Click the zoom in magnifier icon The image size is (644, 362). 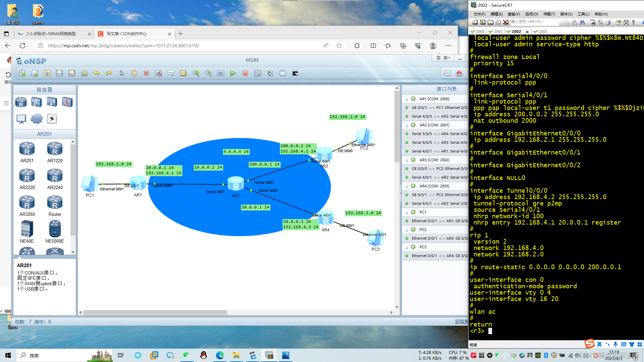(196, 73)
